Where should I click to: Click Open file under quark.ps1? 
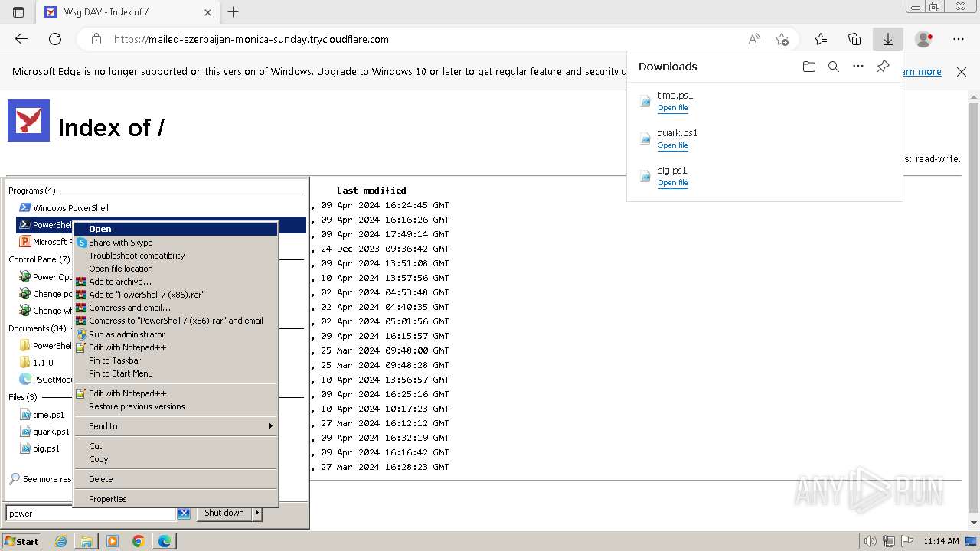point(672,145)
